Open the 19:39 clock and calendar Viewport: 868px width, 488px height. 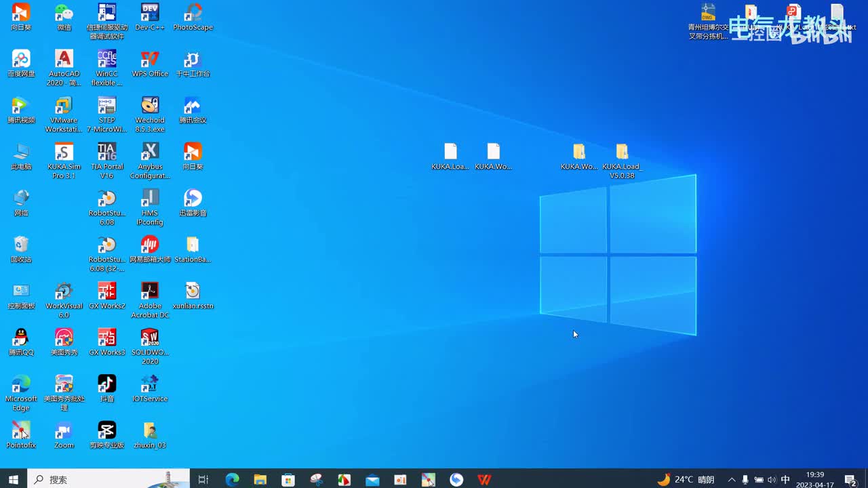815,479
